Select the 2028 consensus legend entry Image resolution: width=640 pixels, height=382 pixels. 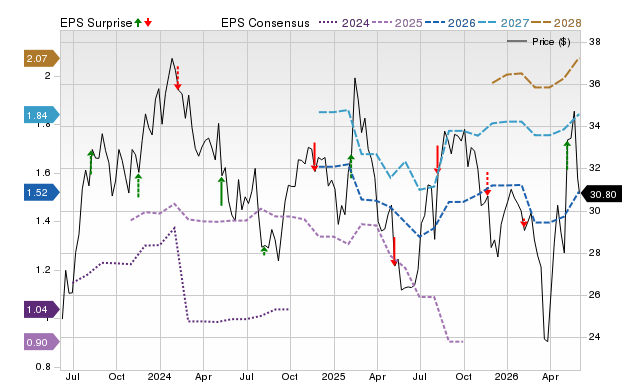pos(556,23)
